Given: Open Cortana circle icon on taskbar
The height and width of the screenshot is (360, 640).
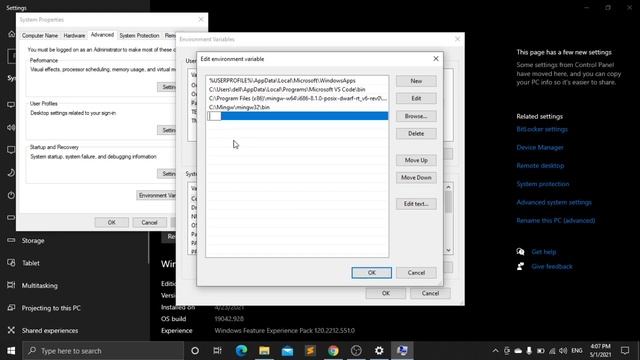Looking at the screenshot, I should tap(195, 351).
